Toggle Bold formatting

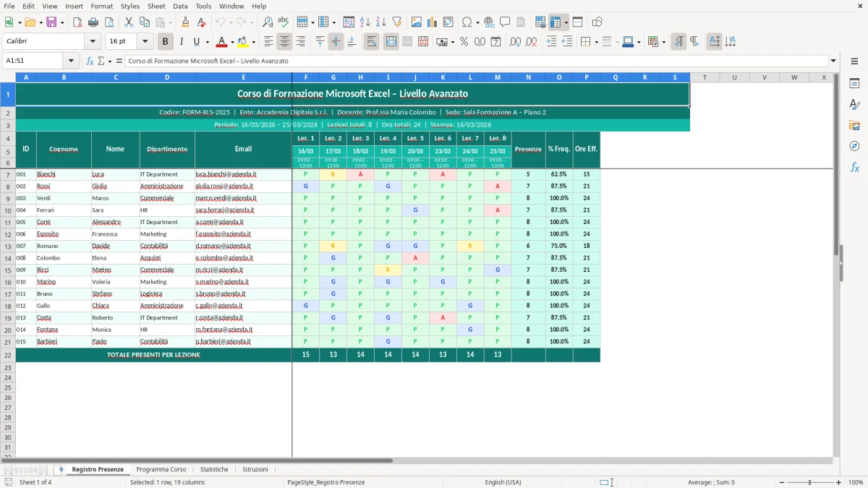(x=166, y=42)
